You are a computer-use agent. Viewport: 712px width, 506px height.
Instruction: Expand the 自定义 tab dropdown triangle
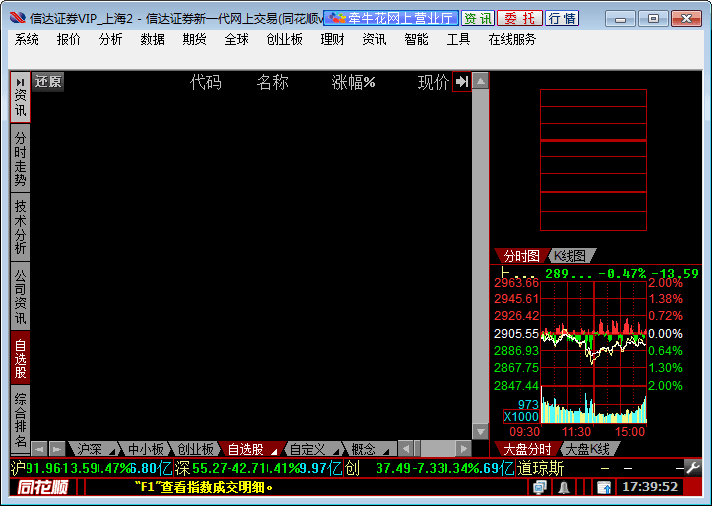[x=336, y=451]
